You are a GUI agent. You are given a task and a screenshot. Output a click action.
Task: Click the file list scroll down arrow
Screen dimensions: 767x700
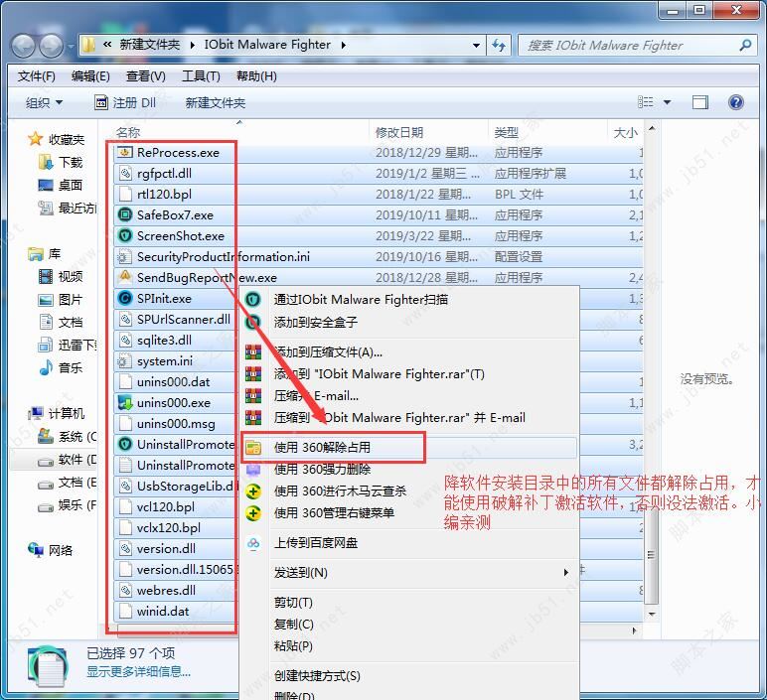click(651, 614)
